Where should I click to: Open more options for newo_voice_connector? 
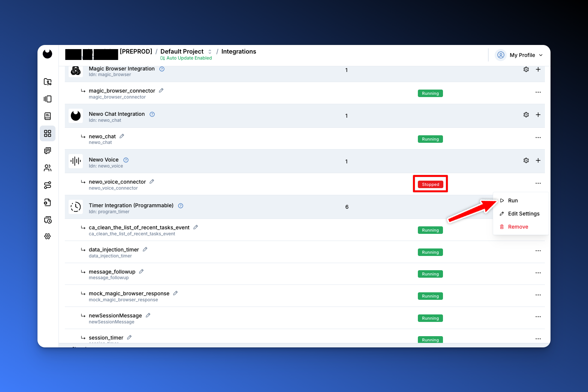(538, 183)
